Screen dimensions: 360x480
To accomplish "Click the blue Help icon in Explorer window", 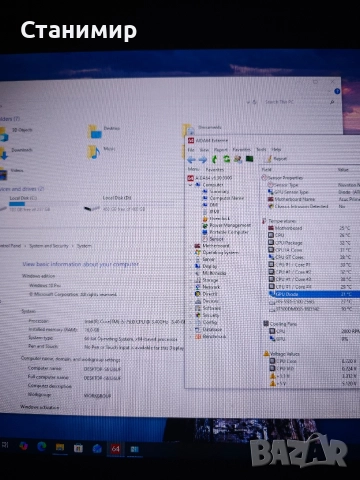I will (337, 91).
